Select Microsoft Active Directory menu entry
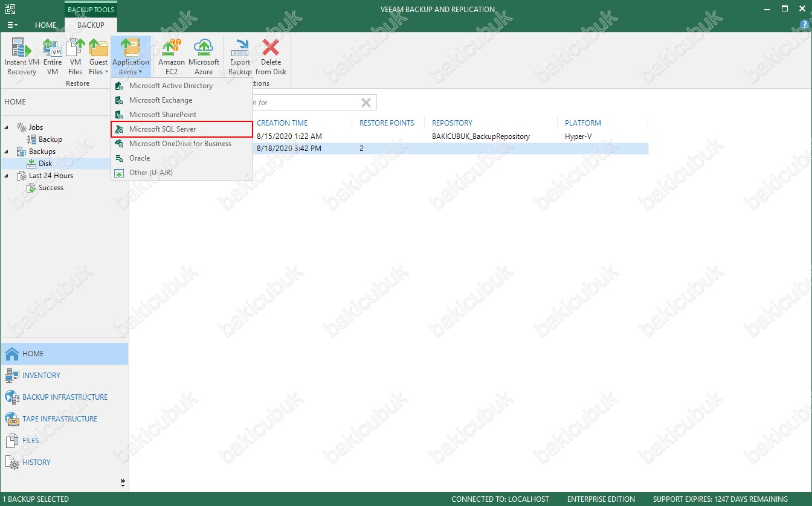The image size is (812, 506). (x=181, y=86)
